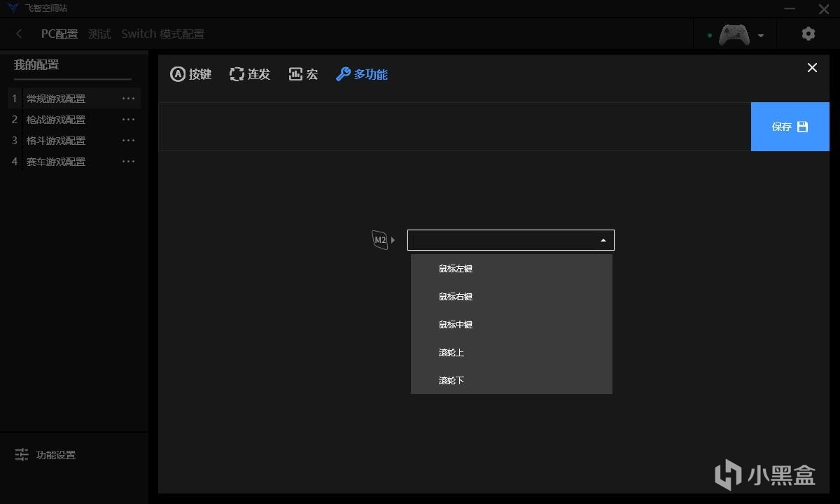Choose 鼠标右键 from the list
Viewport: 840px width, 504px height.
(512, 296)
